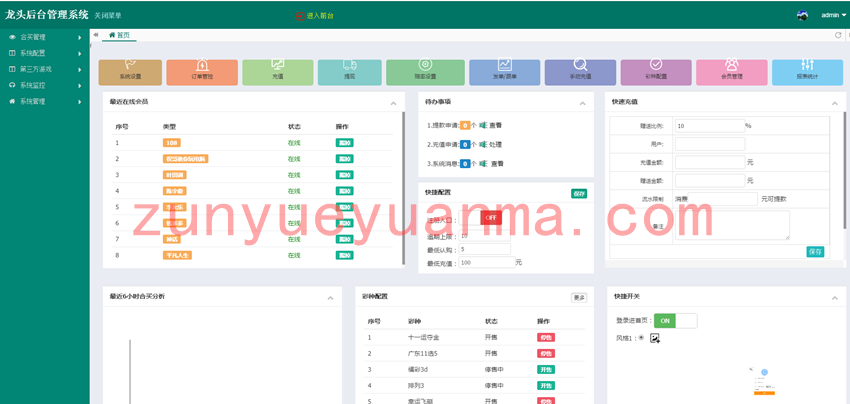Viewport: 850px width, 404px height.
Task: Click the 备注 text area
Action: click(x=732, y=225)
